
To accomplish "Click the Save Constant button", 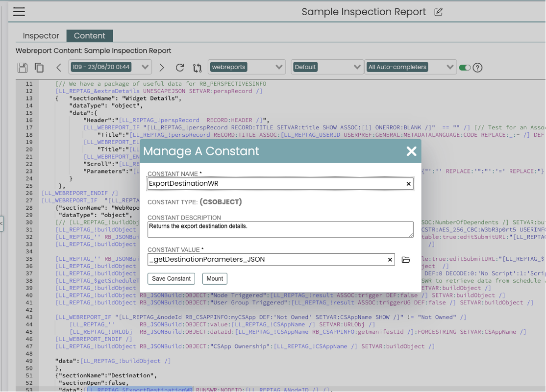I will click(171, 279).
